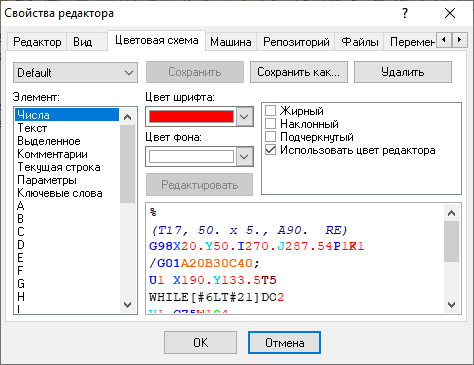Click the code preview down arrow
The height and width of the screenshot is (365, 474).
(452, 305)
